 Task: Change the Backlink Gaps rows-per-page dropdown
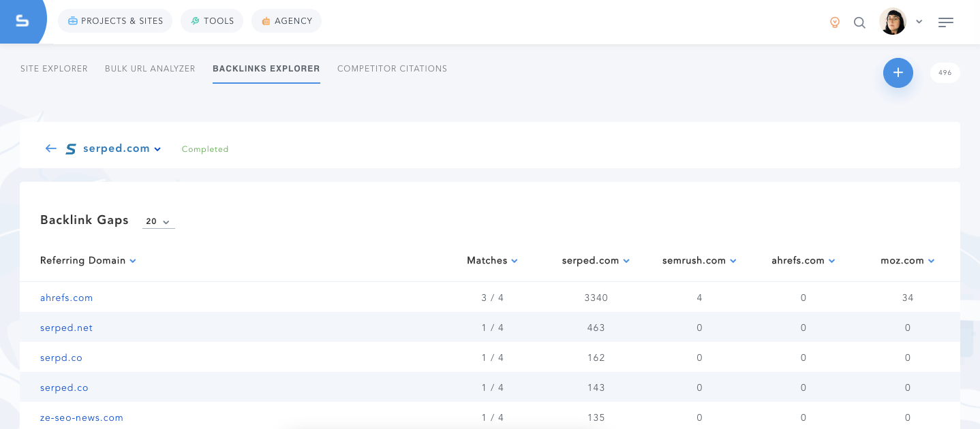coord(158,221)
